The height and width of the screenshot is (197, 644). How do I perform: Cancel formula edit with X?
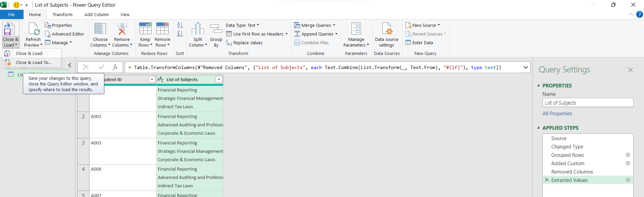pyautogui.click(x=86, y=67)
